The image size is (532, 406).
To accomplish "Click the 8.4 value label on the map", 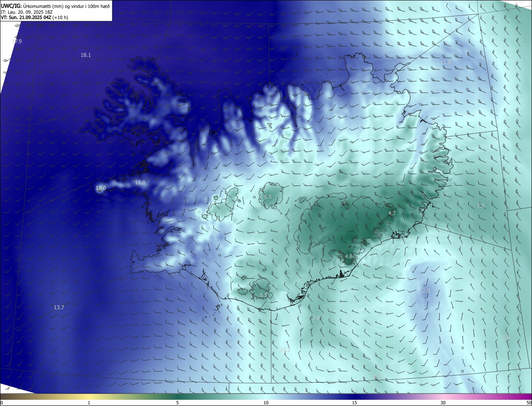I will pyautogui.click(x=377, y=377).
